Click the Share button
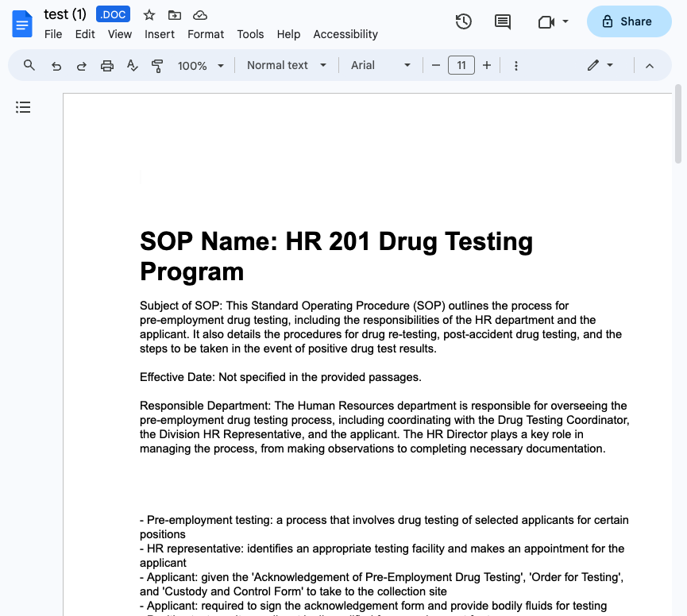 pyautogui.click(x=629, y=21)
